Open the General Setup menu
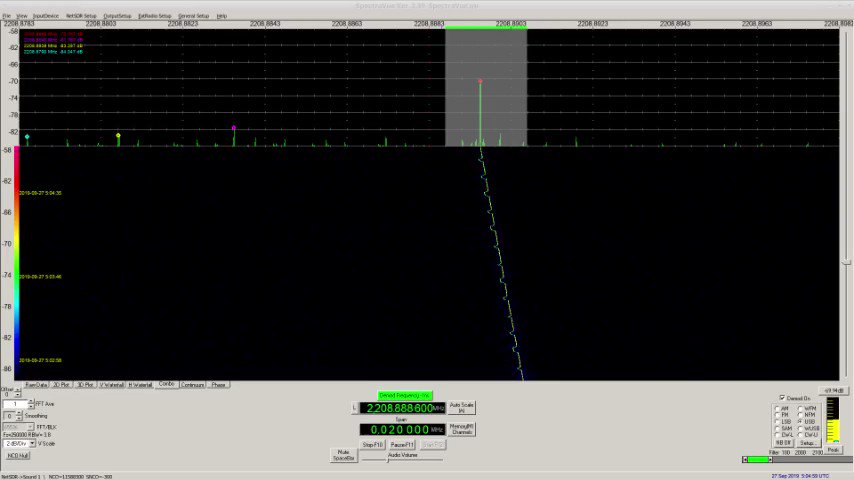The width and height of the screenshot is (854, 480). (193, 16)
